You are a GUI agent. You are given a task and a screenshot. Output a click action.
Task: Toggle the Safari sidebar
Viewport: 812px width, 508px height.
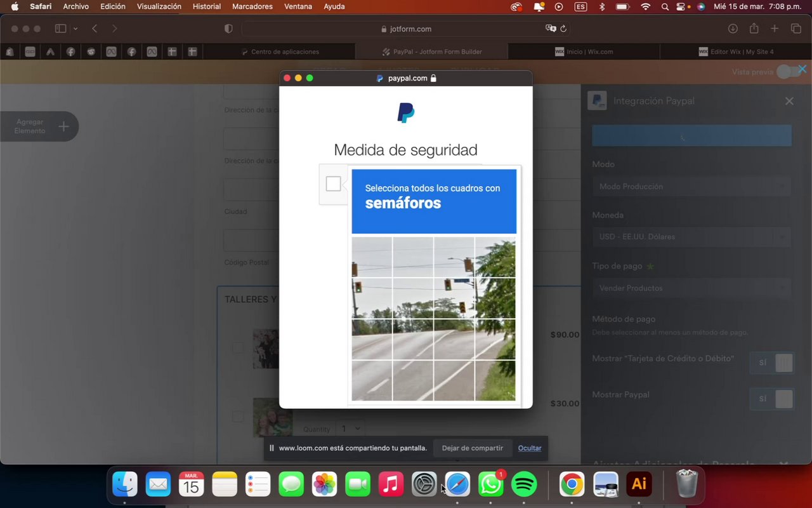(61, 29)
